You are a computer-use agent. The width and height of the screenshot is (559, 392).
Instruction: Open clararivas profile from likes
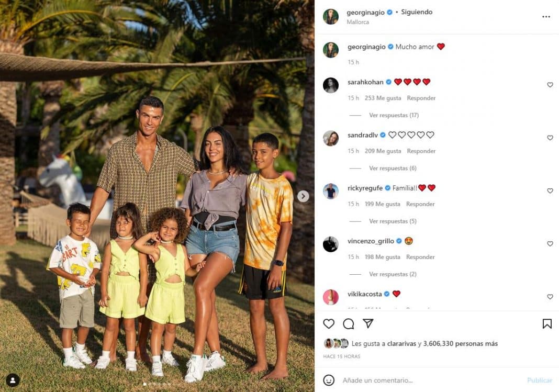coord(402,343)
